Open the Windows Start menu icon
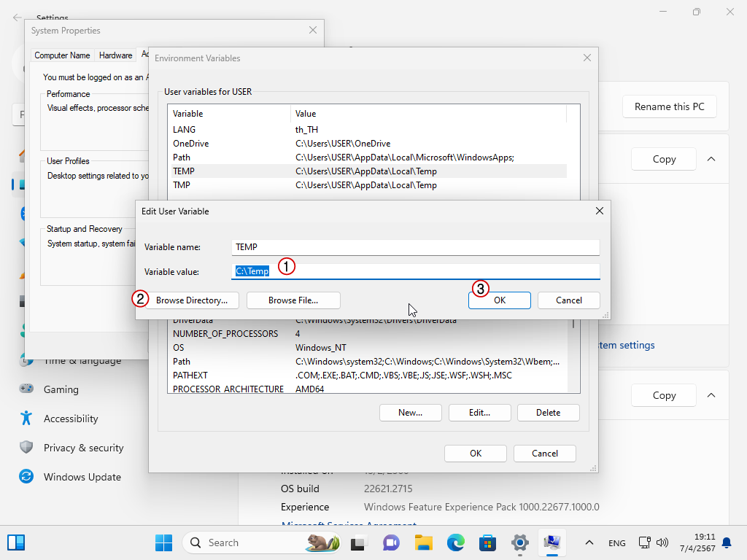Image resolution: width=747 pixels, height=560 pixels. (163, 542)
